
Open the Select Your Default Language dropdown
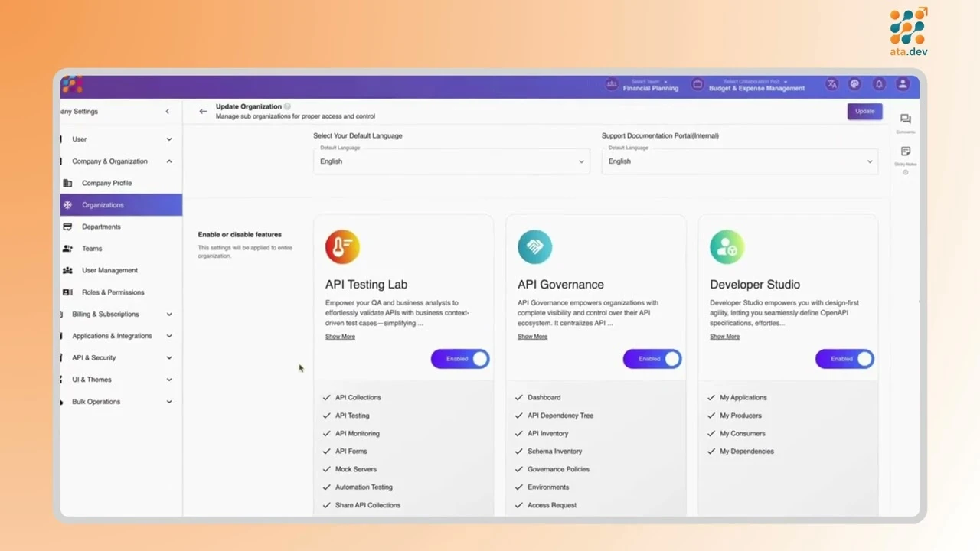coord(452,161)
